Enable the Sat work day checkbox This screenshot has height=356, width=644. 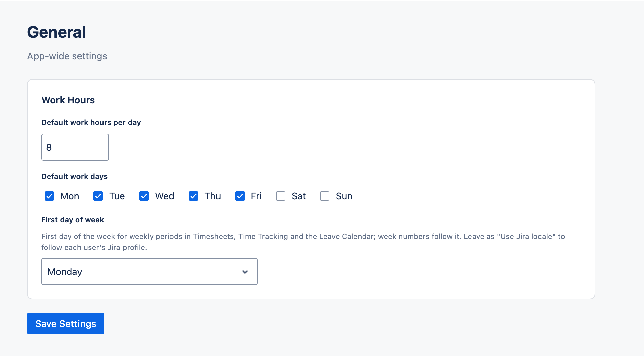point(281,196)
